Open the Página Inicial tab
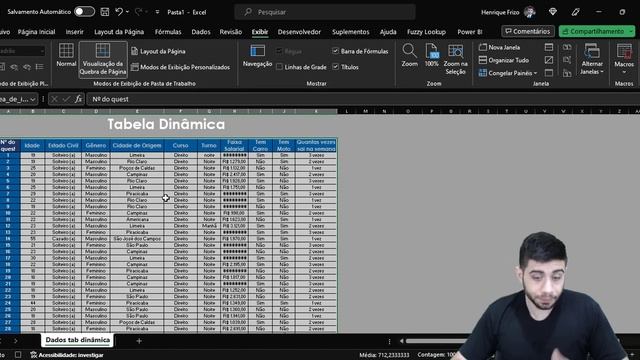Screen dimensions: 640x360 coord(36,32)
